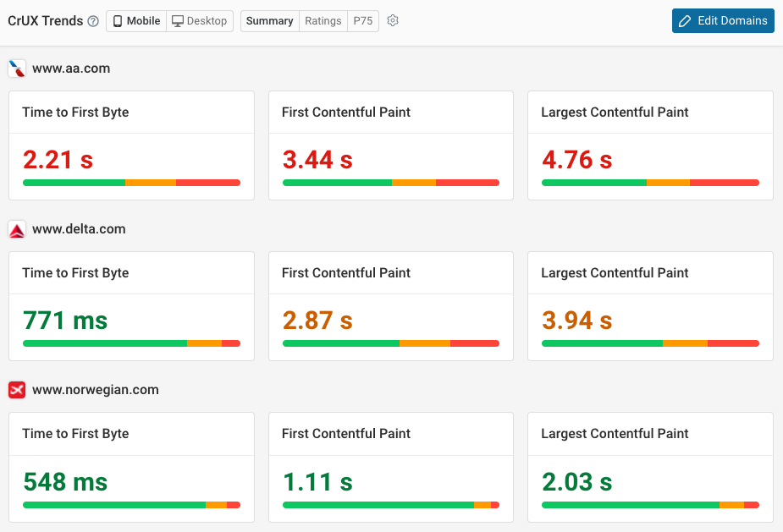Select the P75 tab
Screen dimensions: 783x532
[x=362, y=21]
